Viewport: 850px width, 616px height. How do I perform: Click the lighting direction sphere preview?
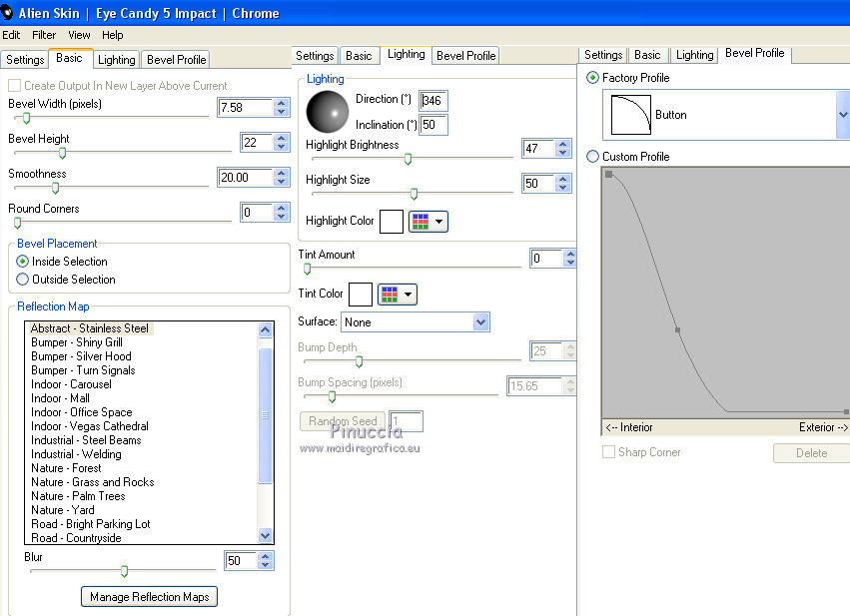(328, 112)
